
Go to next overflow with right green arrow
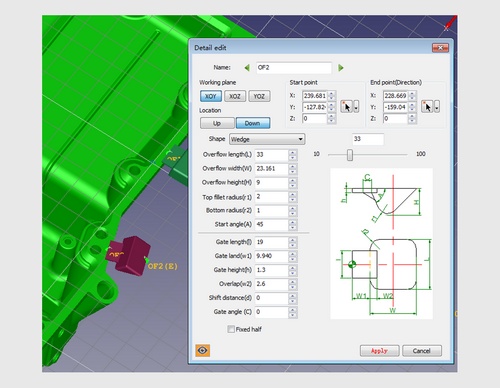(x=341, y=68)
